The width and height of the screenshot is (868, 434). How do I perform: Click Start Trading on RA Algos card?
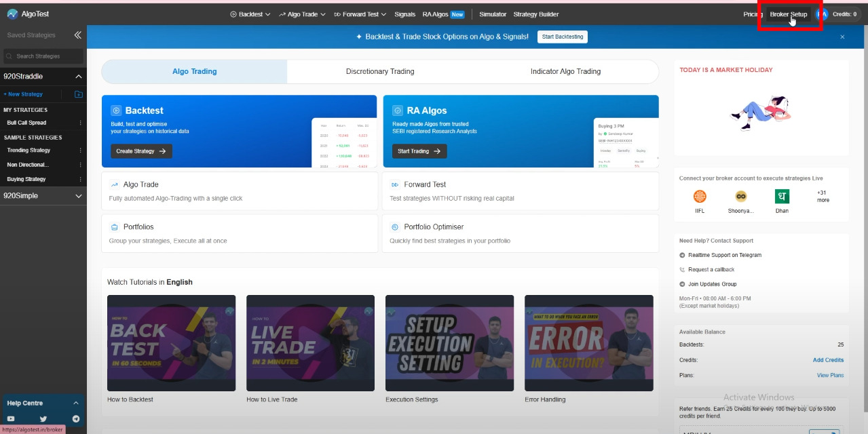point(419,151)
